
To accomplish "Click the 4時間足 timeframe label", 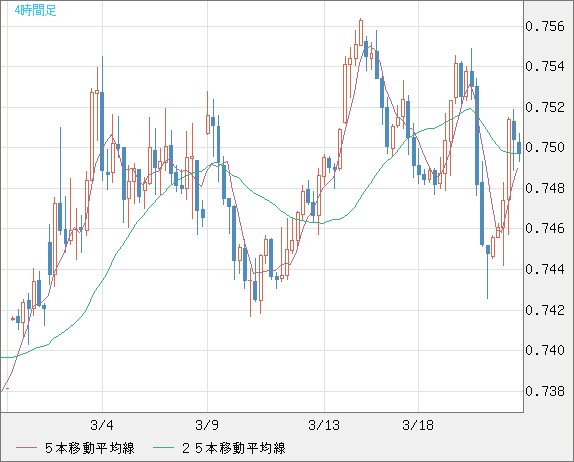I will [36, 10].
